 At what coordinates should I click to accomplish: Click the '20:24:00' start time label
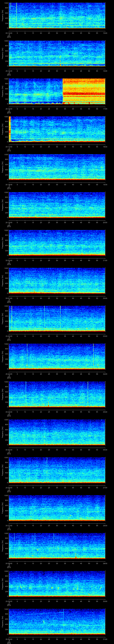point(9,412)
